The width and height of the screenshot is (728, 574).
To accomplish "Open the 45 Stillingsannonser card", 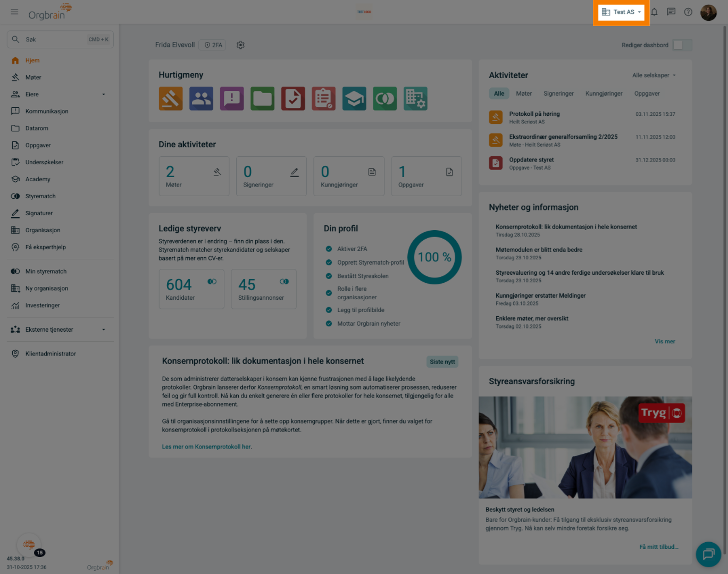I will 264,289.
